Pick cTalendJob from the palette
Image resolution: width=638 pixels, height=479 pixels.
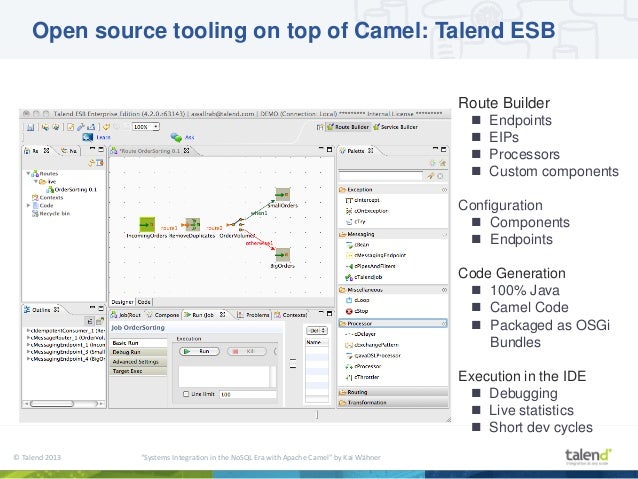coord(363,277)
